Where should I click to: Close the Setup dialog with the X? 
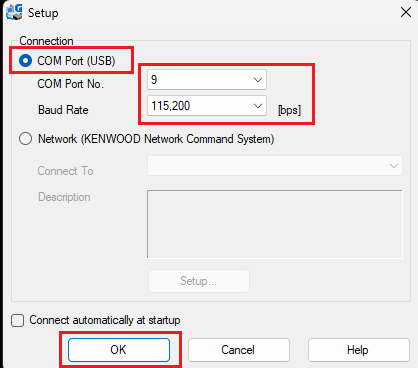click(x=406, y=12)
